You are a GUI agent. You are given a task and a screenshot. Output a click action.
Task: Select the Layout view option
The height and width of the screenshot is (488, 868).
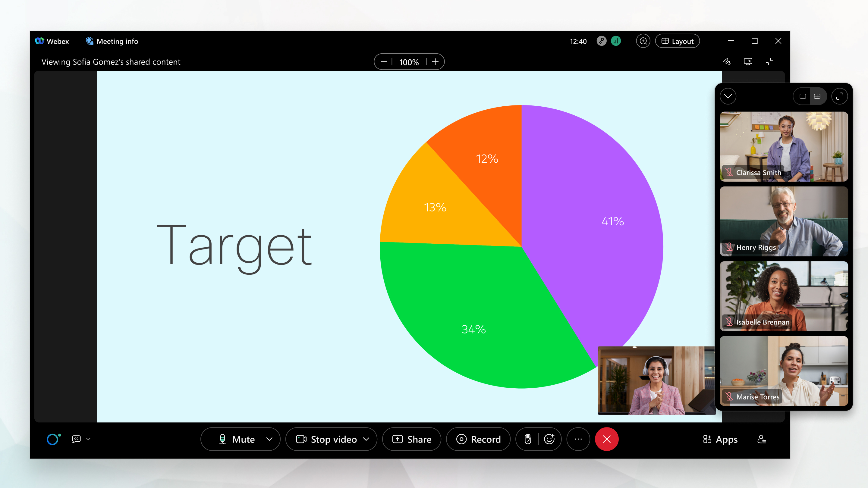tap(678, 41)
